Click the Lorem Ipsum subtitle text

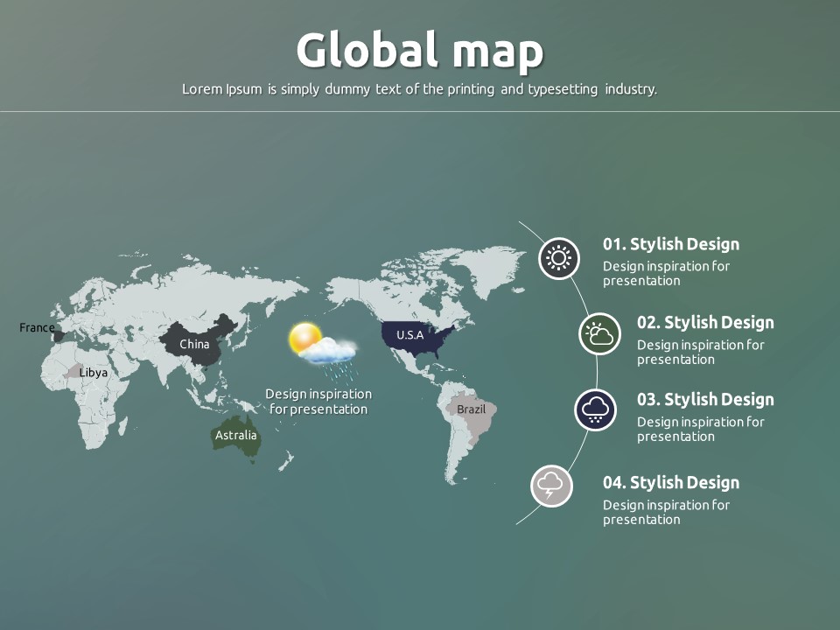[x=419, y=89]
